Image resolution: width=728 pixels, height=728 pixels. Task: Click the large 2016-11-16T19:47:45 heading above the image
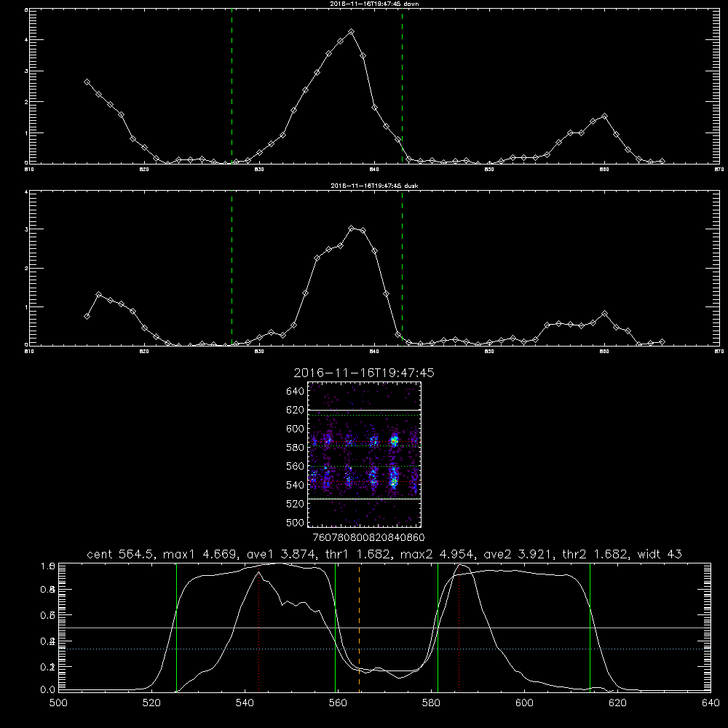(364, 373)
